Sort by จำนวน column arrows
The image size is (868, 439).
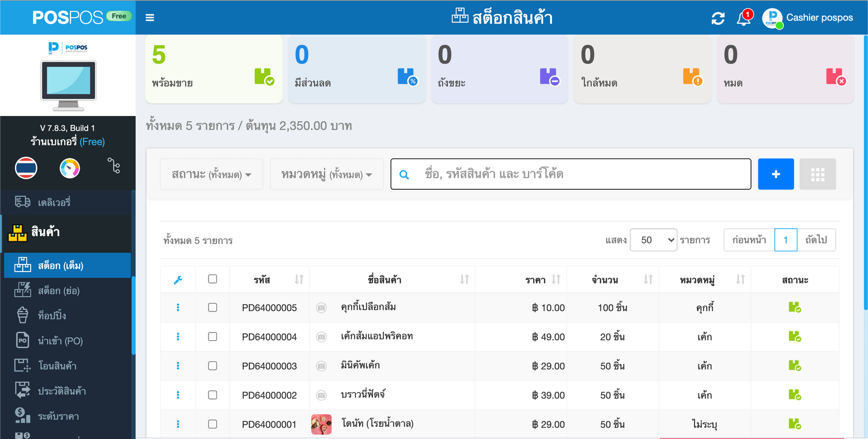click(x=648, y=279)
